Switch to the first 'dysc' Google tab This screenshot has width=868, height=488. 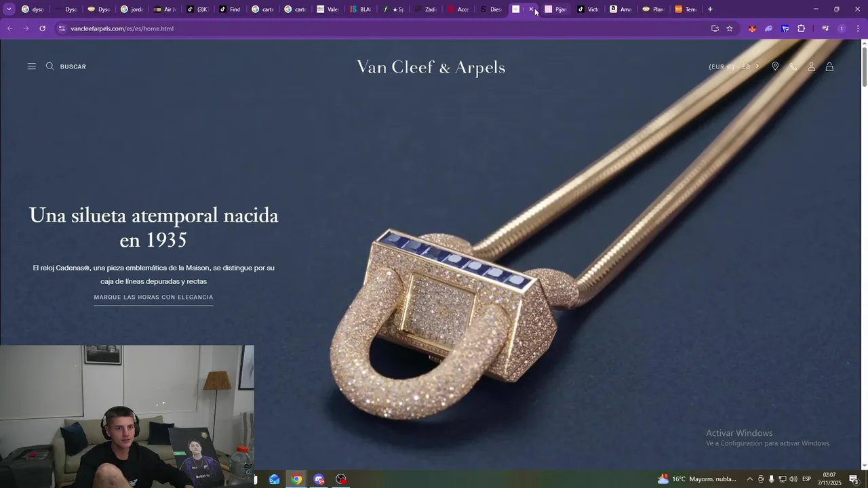(x=34, y=9)
